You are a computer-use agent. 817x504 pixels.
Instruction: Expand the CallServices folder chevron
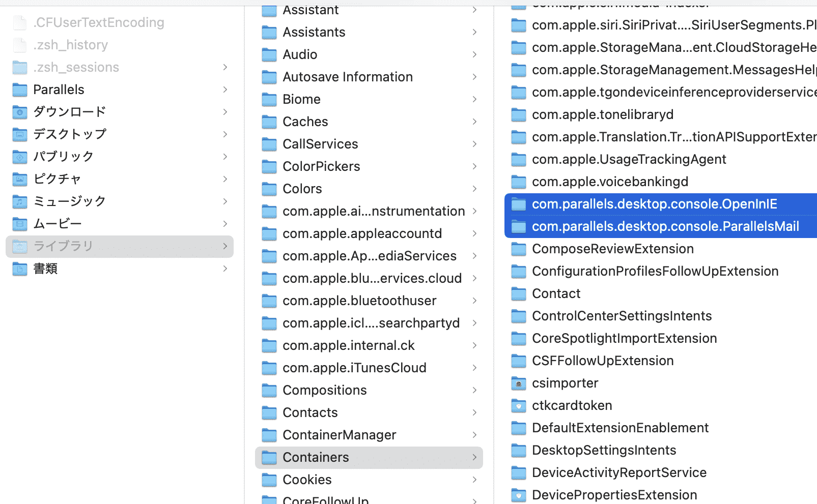474,144
